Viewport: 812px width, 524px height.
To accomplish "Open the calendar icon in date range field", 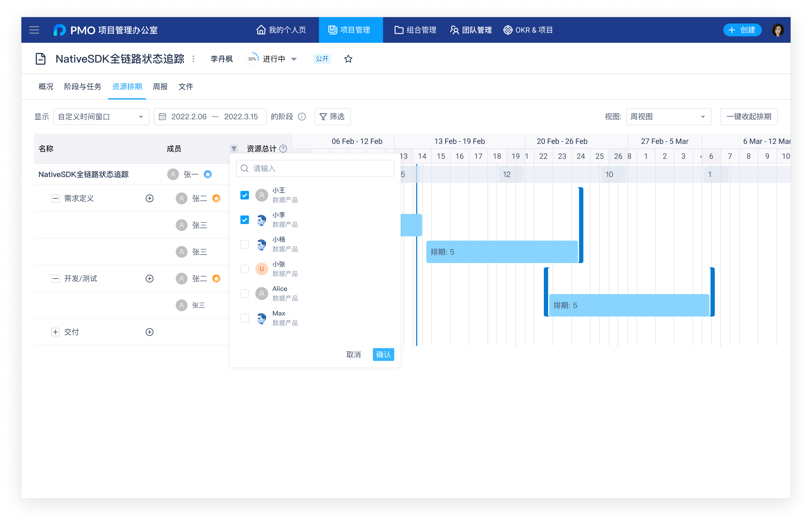I will click(x=163, y=116).
